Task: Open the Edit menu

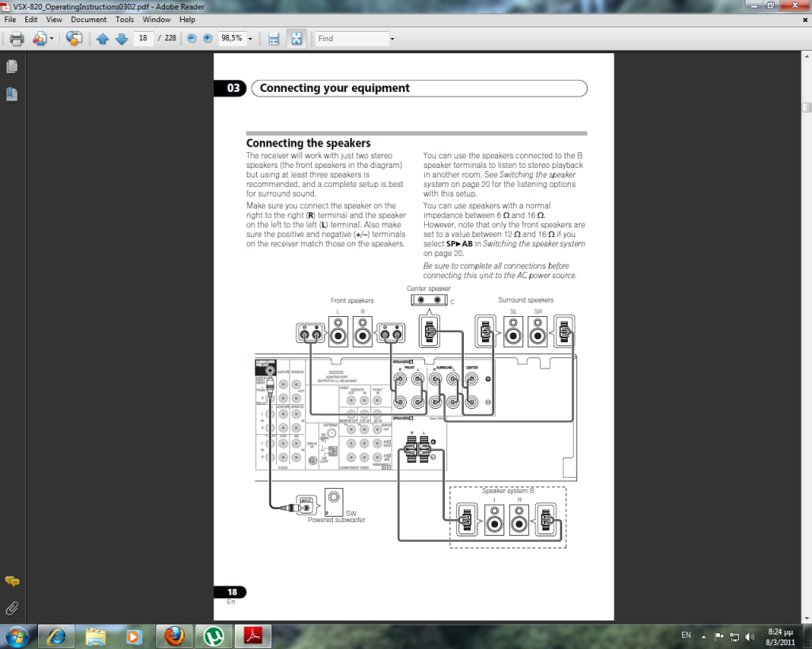Action: [x=31, y=20]
